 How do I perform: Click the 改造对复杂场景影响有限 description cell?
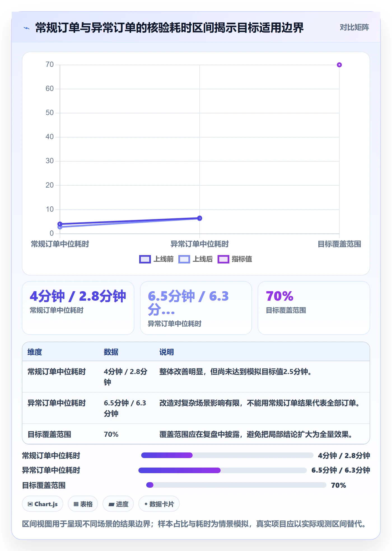tap(260, 403)
